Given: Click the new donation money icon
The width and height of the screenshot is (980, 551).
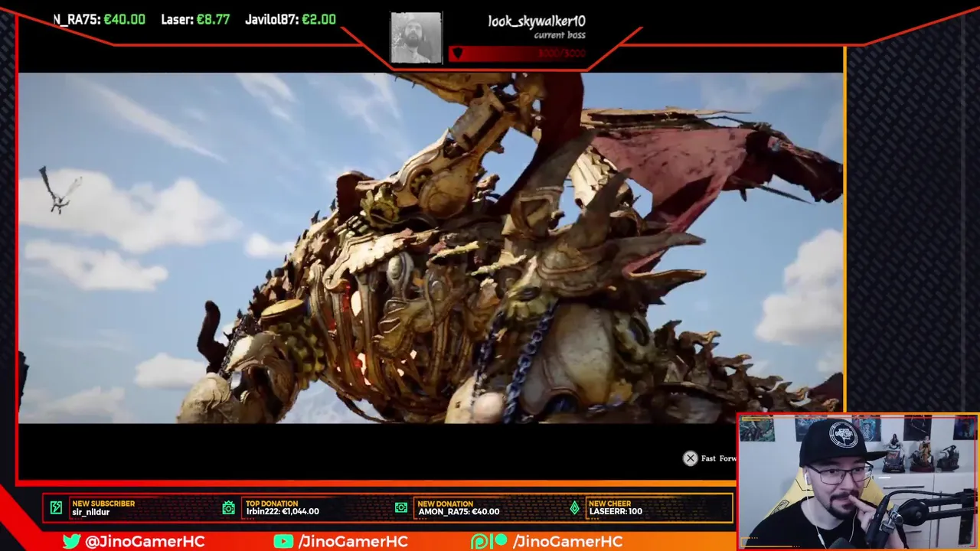Looking at the screenshot, I should coord(400,507).
